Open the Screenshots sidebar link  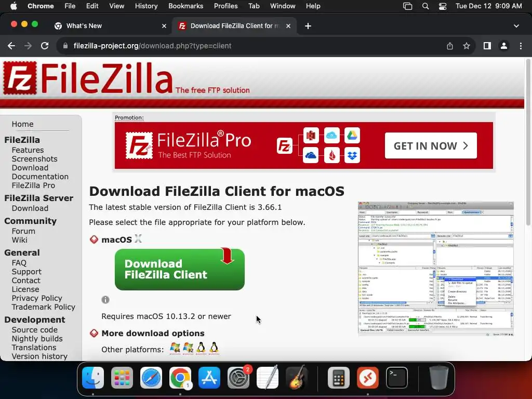35,159
